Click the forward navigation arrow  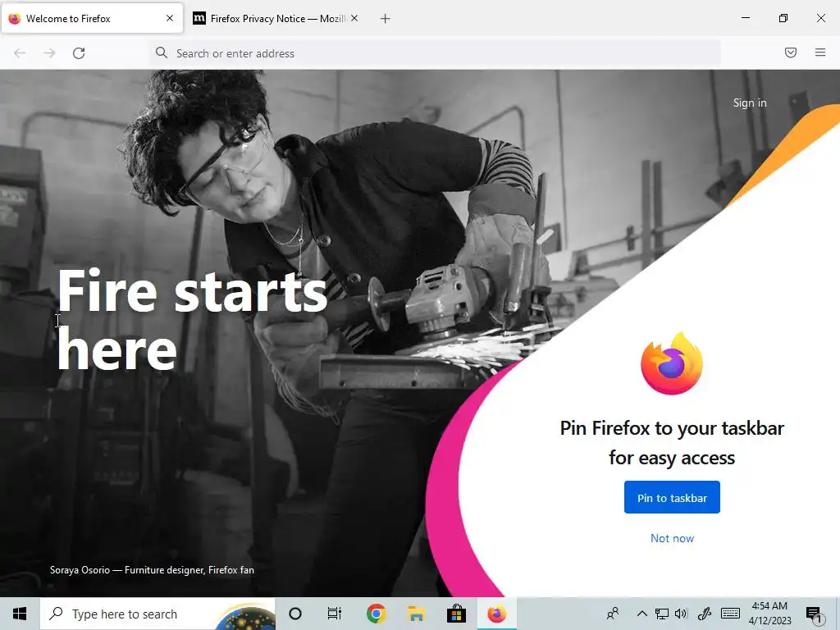pos(49,53)
